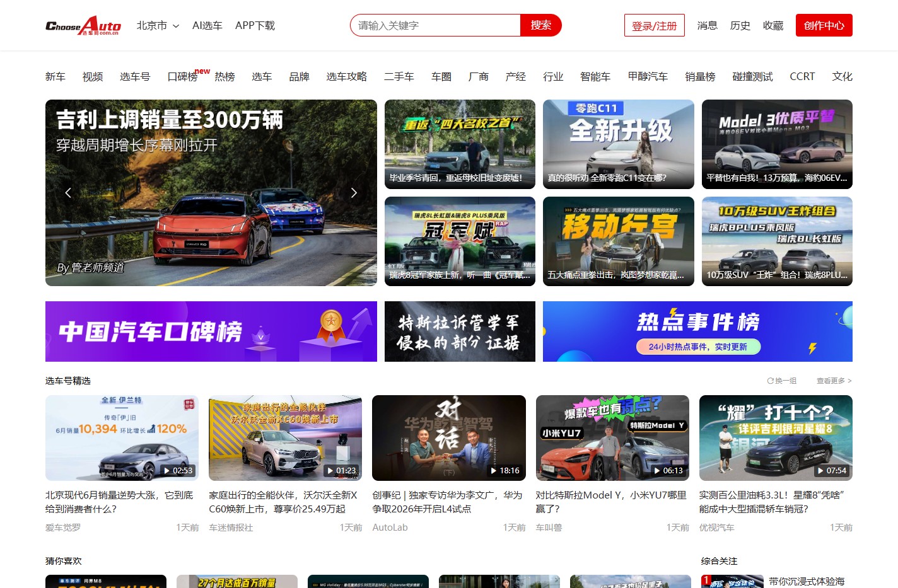Click carousel next arrow

click(x=354, y=193)
